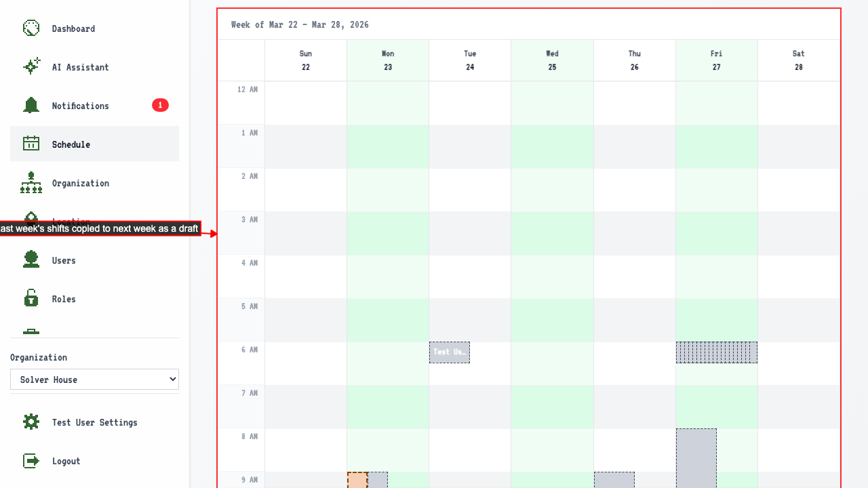The height and width of the screenshot is (488, 868).
Task: Open the Solver House organization dropdown
Action: pos(94,380)
